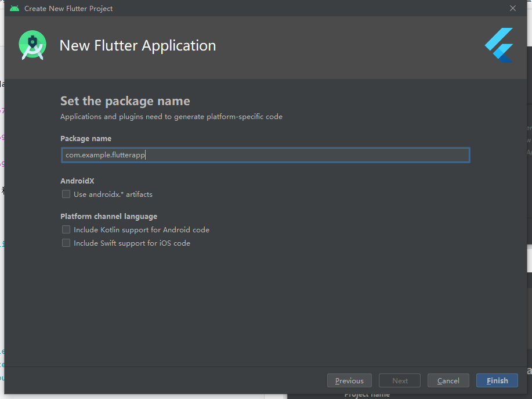Image resolution: width=532 pixels, height=399 pixels.
Task: Check Include Kotlin support for Android code
Action: click(66, 229)
